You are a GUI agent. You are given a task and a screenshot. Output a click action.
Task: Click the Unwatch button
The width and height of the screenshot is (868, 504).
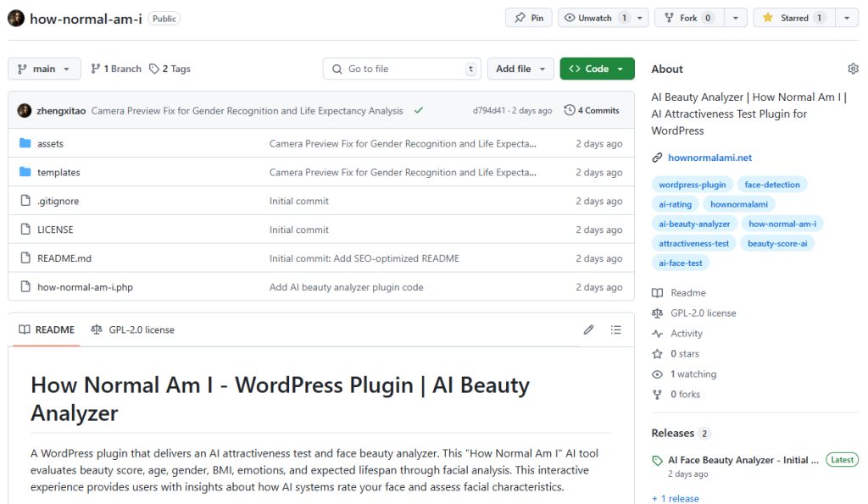click(x=595, y=18)
